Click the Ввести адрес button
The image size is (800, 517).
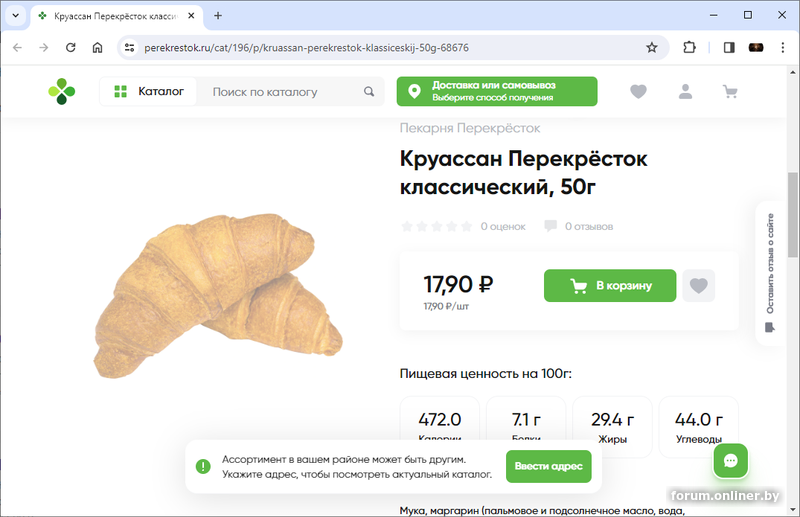tap(548, 466)
